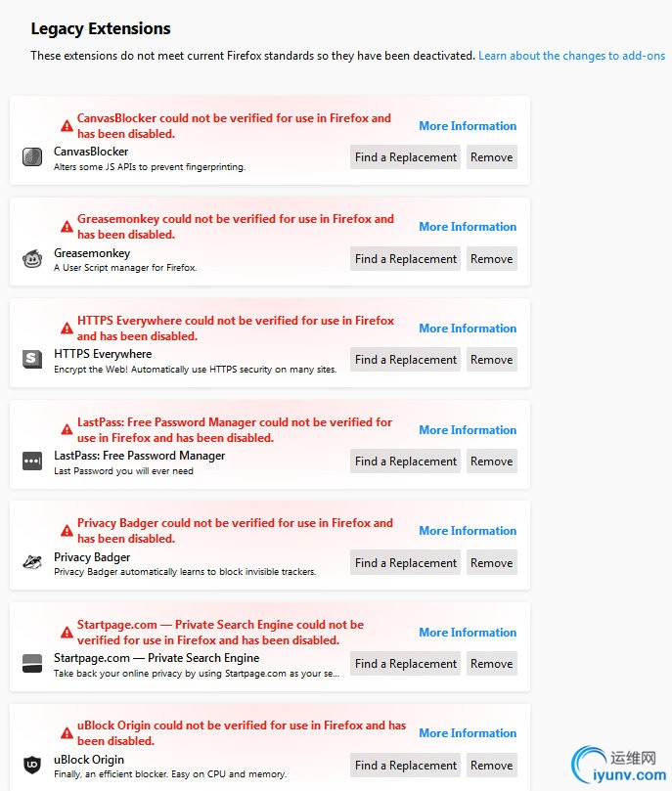Open More Information for Greasemonkey
Viewport: 672px width, 791px height.
coord(468,227)
